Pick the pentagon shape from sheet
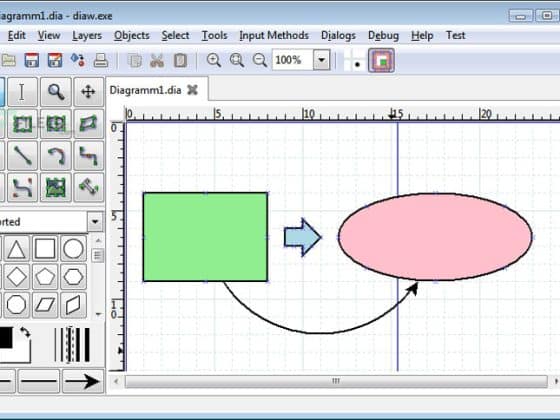 45,276
